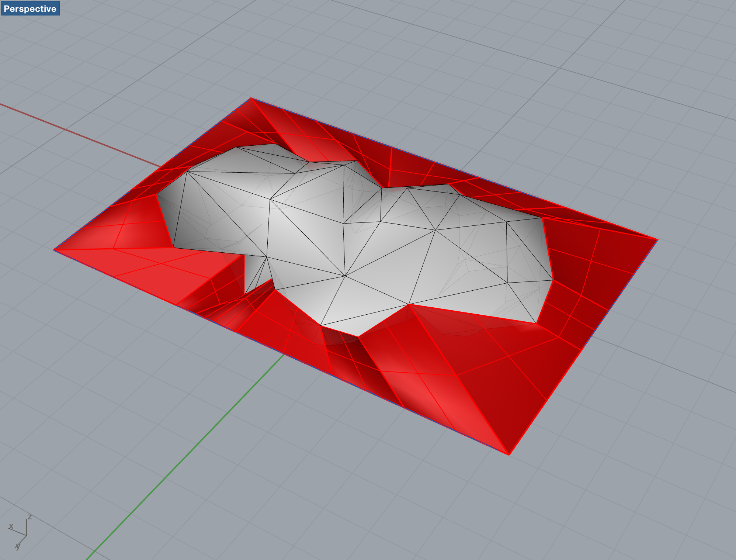Open the Perspective viewport title menu

coord(30,8)
